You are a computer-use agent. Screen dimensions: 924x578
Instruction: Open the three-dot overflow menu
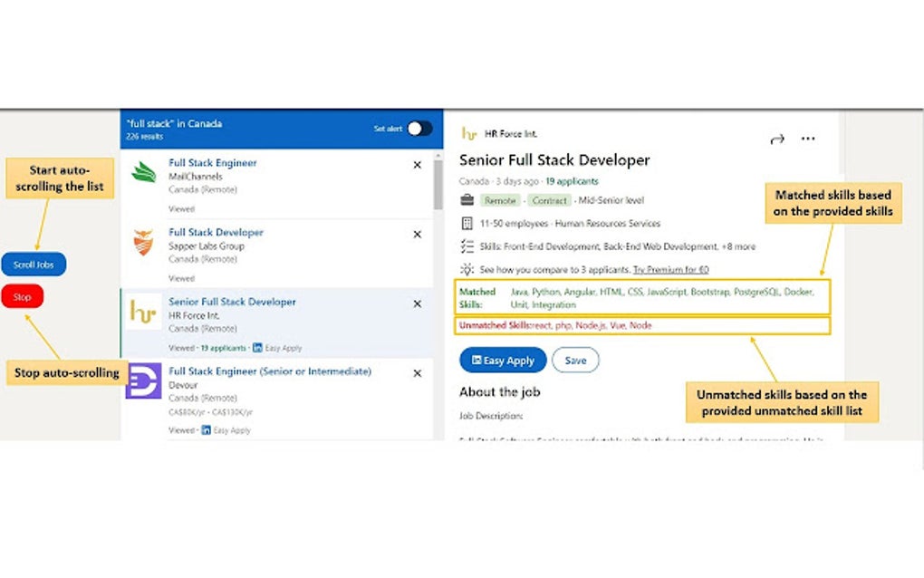pos(808,139)
